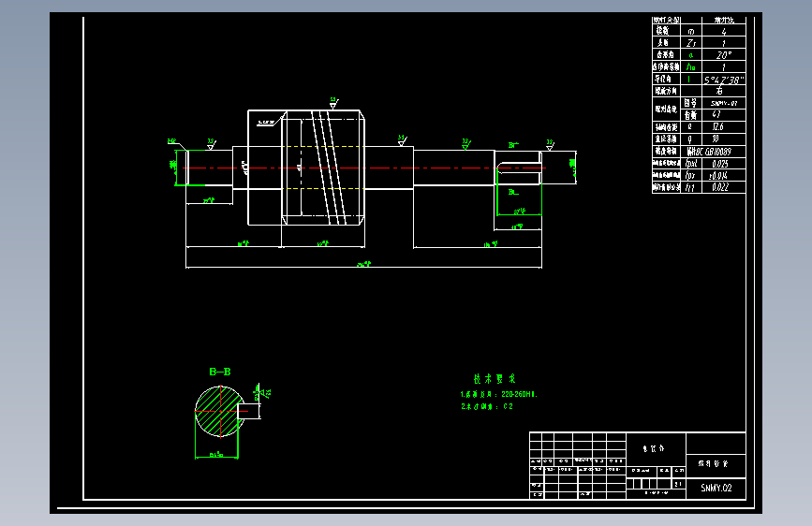This screenshot has height=526, width=812.
Task: Click the B-B section view label
Action: point(219,372)
